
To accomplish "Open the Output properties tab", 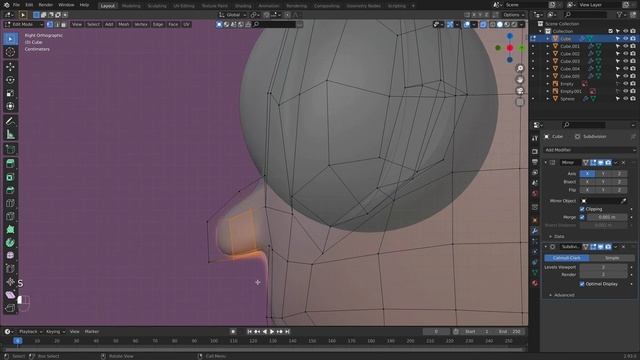I will coord(535,162).
